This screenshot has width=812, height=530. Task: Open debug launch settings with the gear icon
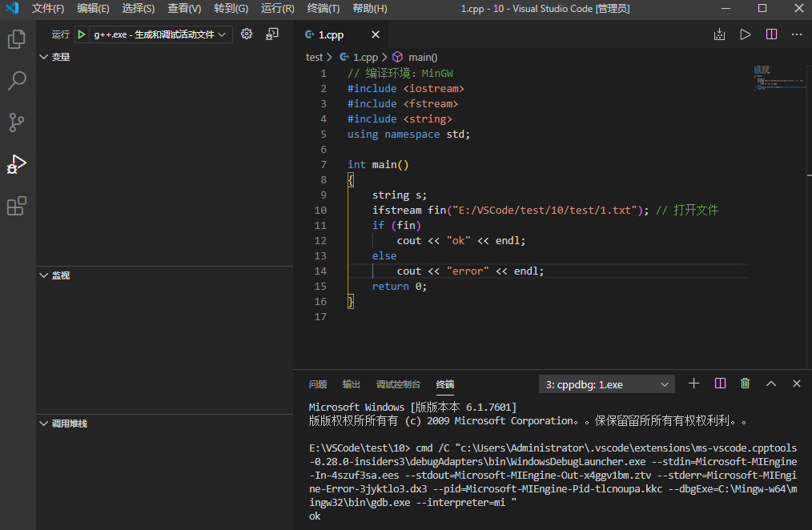click(x=247, y=34)
